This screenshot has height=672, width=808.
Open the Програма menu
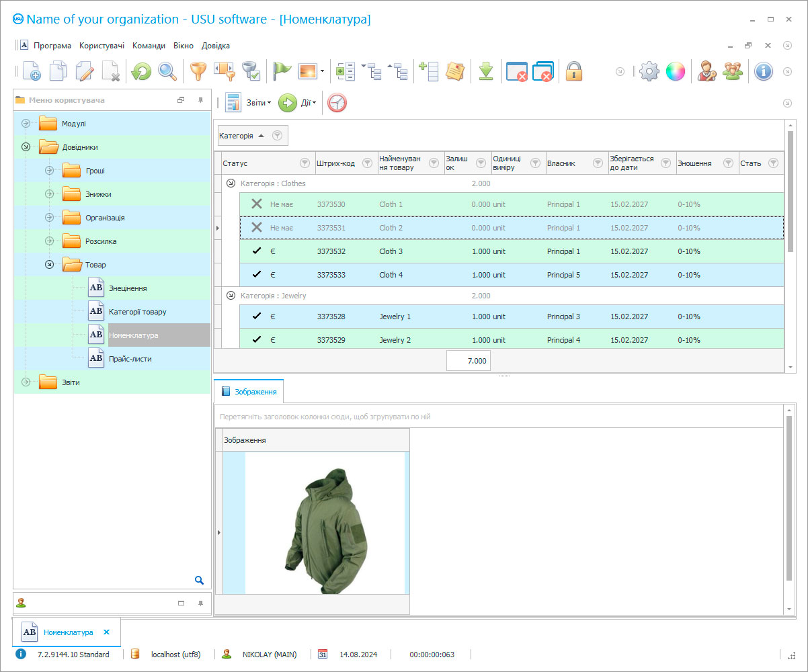[x=52, y=46]
